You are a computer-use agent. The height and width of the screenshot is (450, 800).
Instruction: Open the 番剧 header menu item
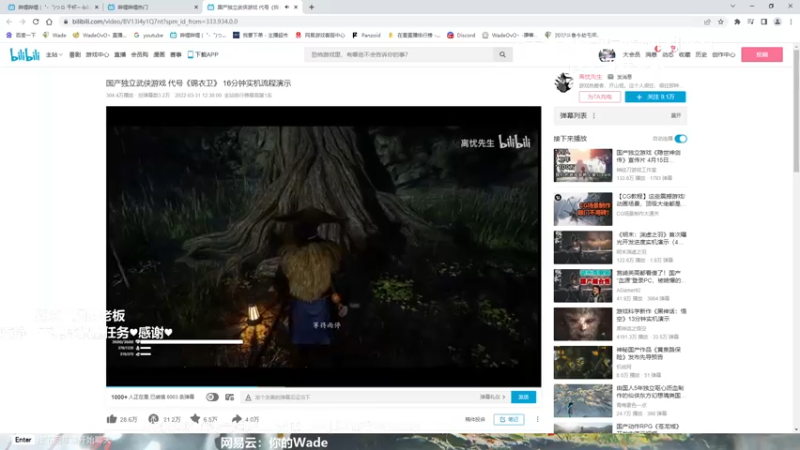pos(75,55)
